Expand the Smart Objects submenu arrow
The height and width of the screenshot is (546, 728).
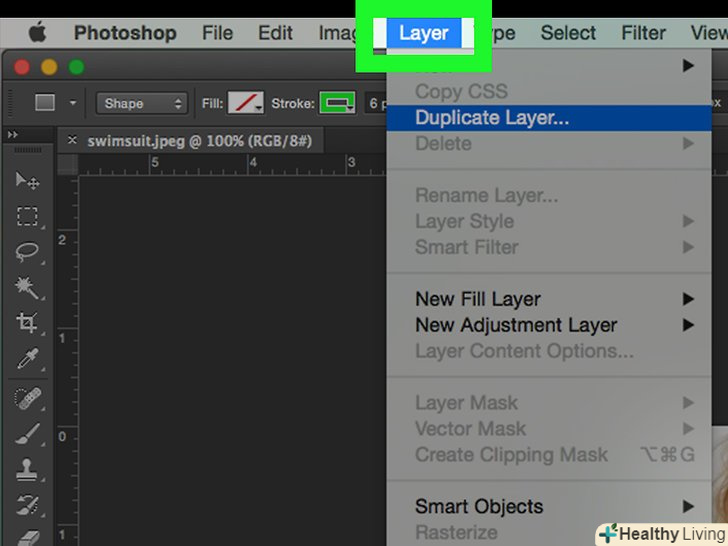point(688,506)
